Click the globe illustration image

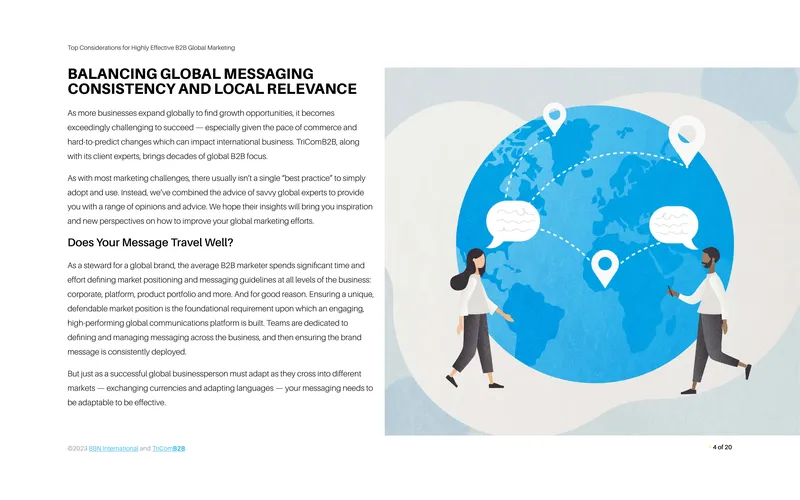click(x=592, y=251)
